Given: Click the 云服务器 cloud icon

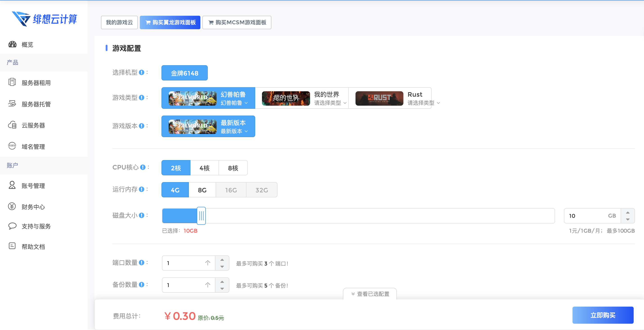Looking at the screenshot, I should point(12,125).
